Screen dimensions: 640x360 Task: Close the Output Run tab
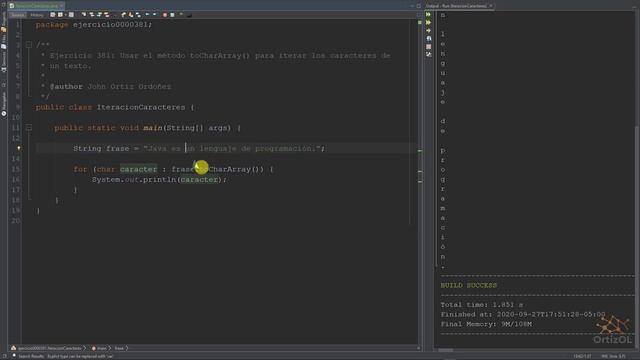tap(491, 6)
